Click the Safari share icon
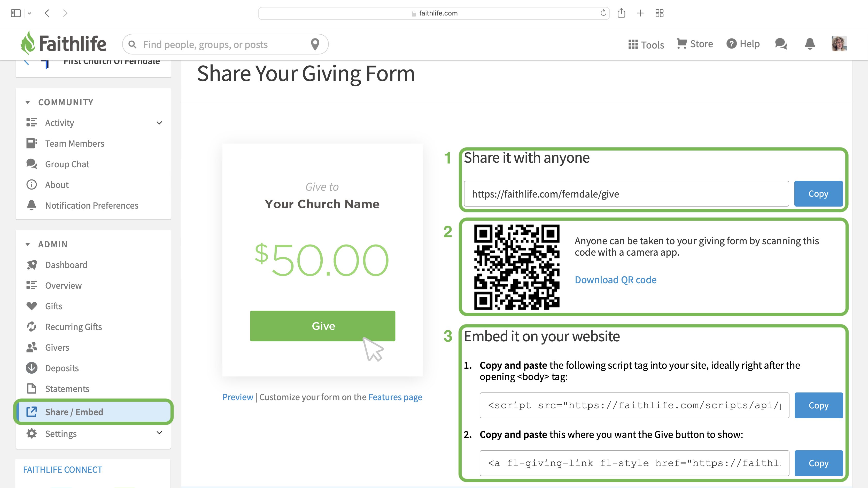This screenshot has width=868, height=488. coord(621,13)
